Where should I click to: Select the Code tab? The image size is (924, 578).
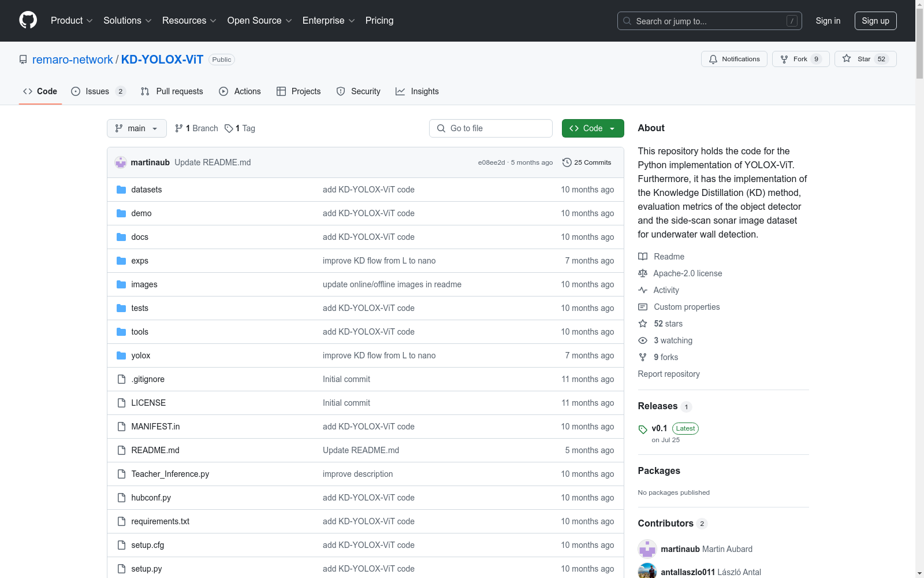[x=40, y=91]
